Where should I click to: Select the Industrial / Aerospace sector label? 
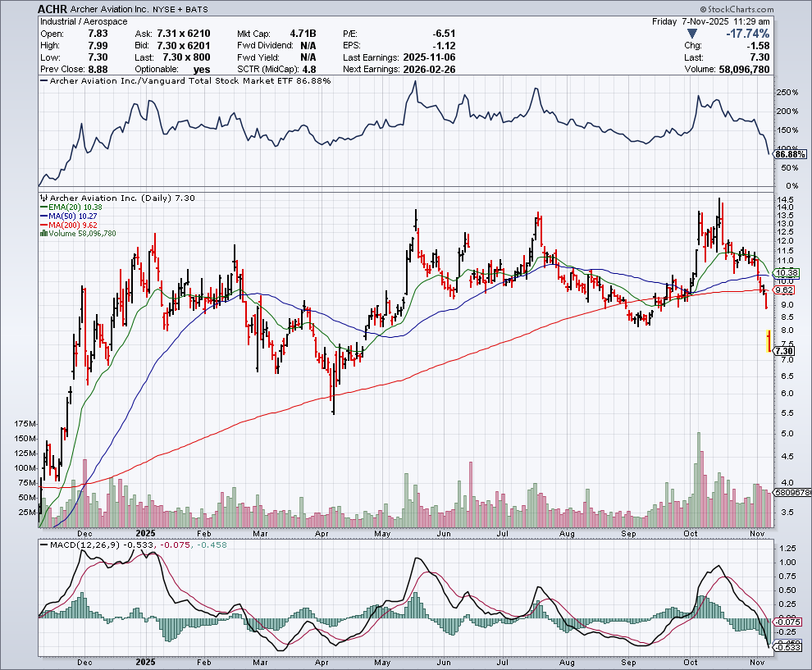[x=79, y=21]
